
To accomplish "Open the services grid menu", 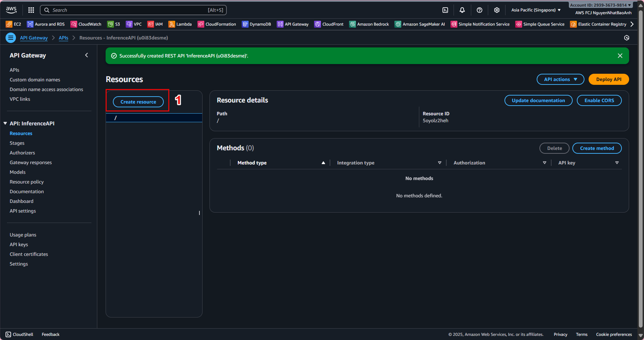I will tap(31, 10).
